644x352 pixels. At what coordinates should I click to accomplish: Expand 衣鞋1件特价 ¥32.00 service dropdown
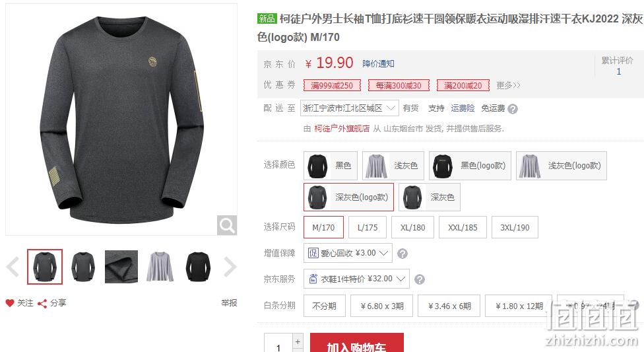(x=356, y=279)
